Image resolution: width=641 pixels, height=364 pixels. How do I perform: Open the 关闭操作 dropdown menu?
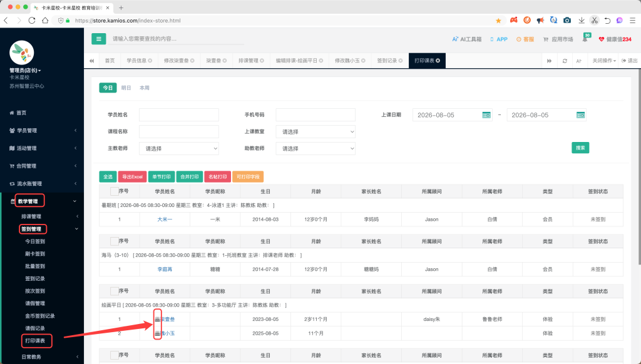604,61
